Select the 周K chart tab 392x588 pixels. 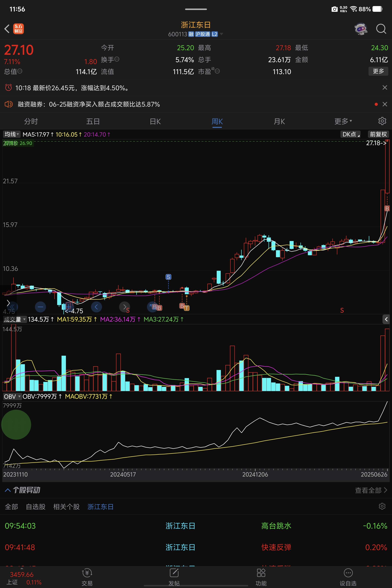click(217, 121)
